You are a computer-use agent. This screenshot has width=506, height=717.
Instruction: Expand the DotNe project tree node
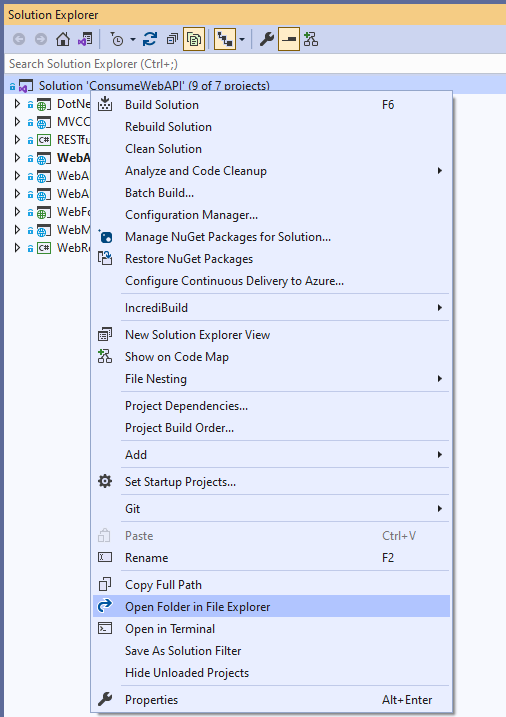(17, 104)
